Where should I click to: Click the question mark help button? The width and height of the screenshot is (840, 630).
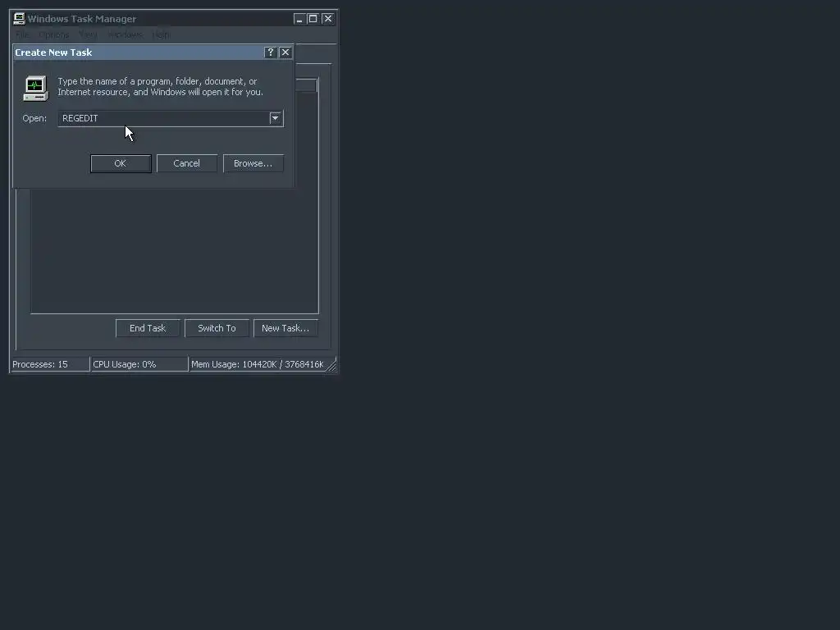[271, 52]
